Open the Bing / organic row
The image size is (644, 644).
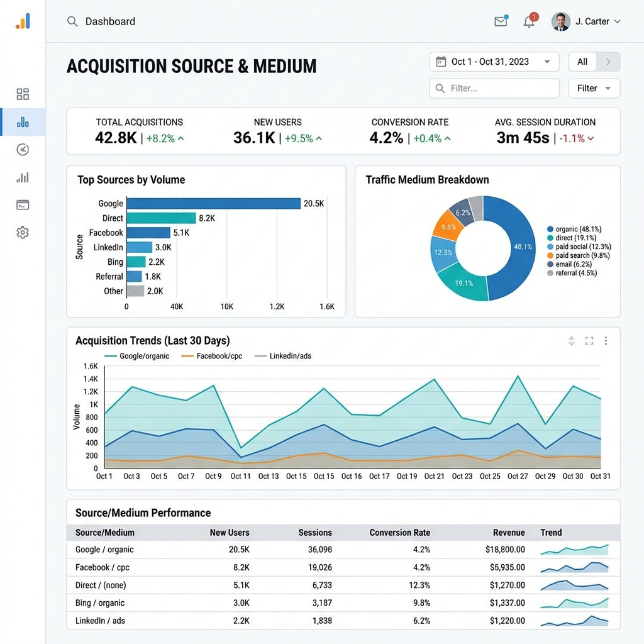tap(343, 603)
